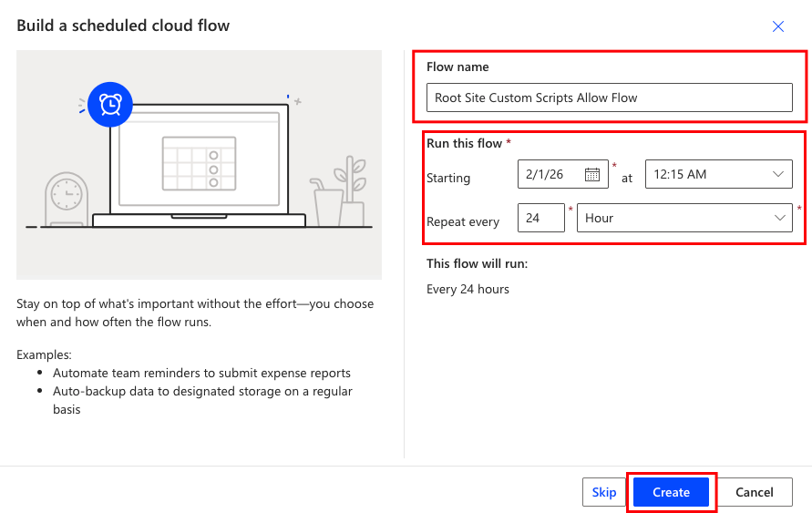Click the potted plant illustration

pos(349,191)
